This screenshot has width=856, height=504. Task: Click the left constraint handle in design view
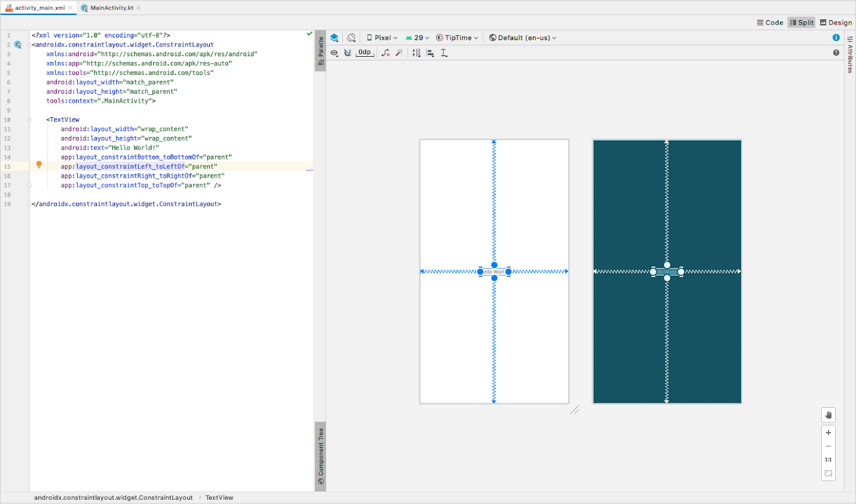(x=480, y=271)
